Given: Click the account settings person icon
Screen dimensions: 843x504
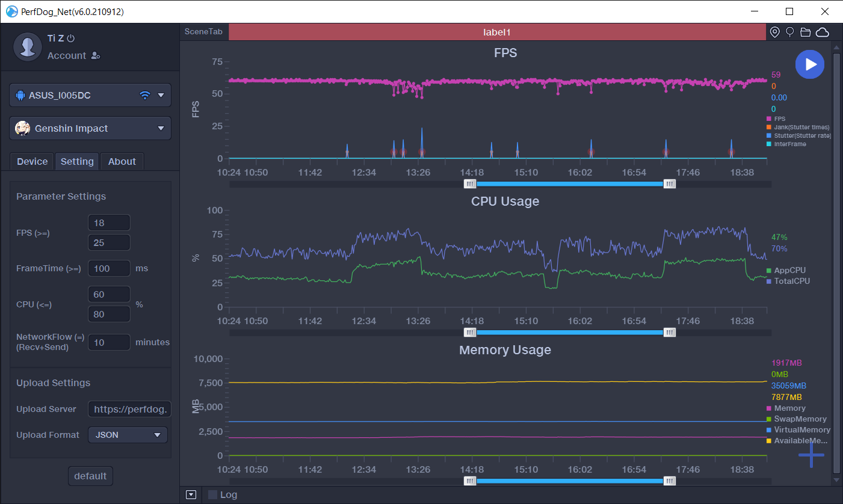Looking at the screenshot, I should click(x=95, y=56).
